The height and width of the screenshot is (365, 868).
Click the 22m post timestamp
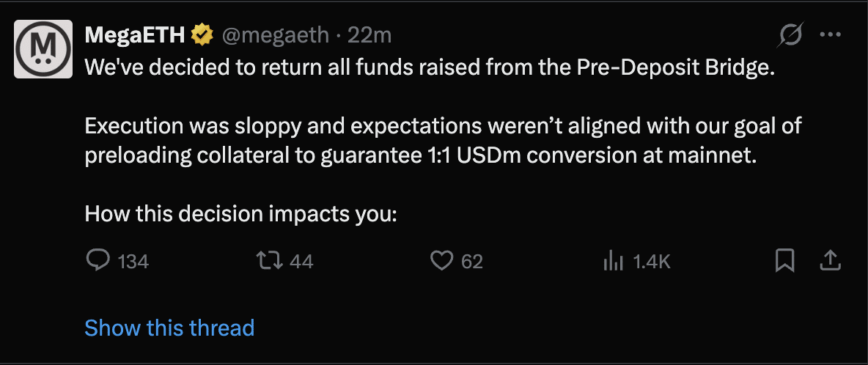click(x=369, y=34)
